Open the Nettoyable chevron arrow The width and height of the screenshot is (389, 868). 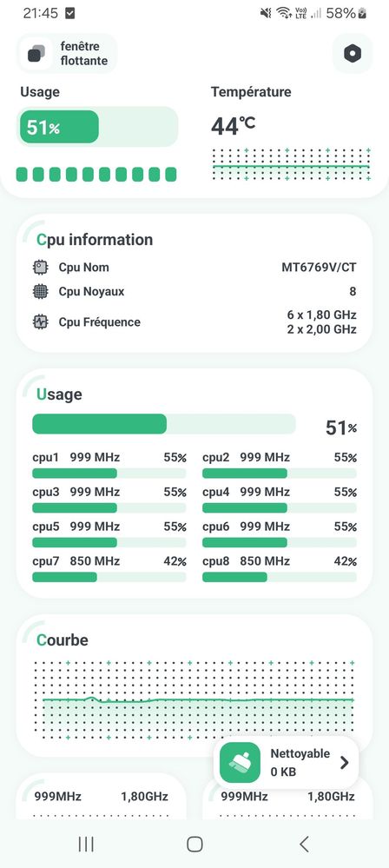click(344, 763)
